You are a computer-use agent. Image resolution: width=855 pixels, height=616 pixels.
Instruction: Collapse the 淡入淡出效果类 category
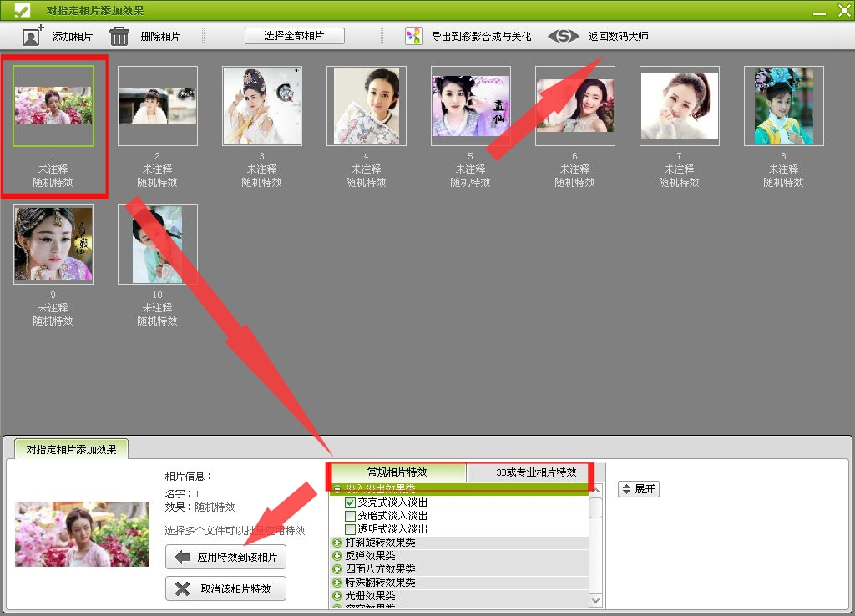[337, 488]
